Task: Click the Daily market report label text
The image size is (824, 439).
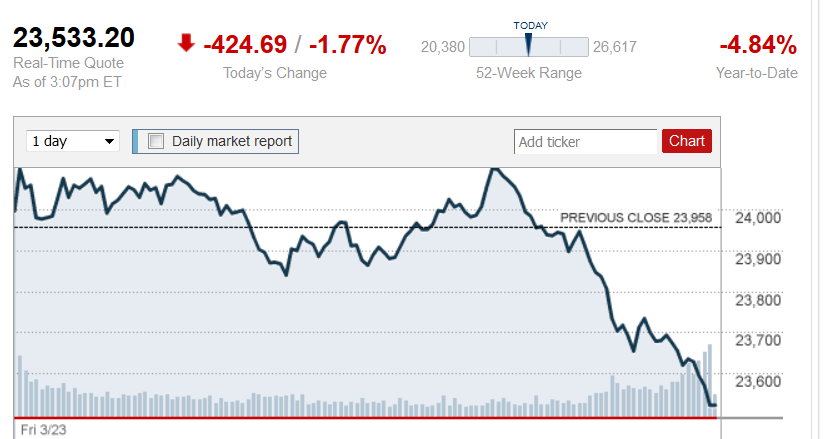Action: point(232,141)
